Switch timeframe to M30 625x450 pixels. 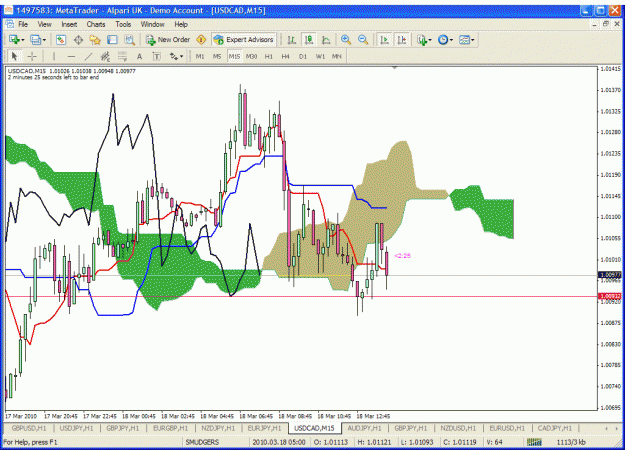(251, 56)
